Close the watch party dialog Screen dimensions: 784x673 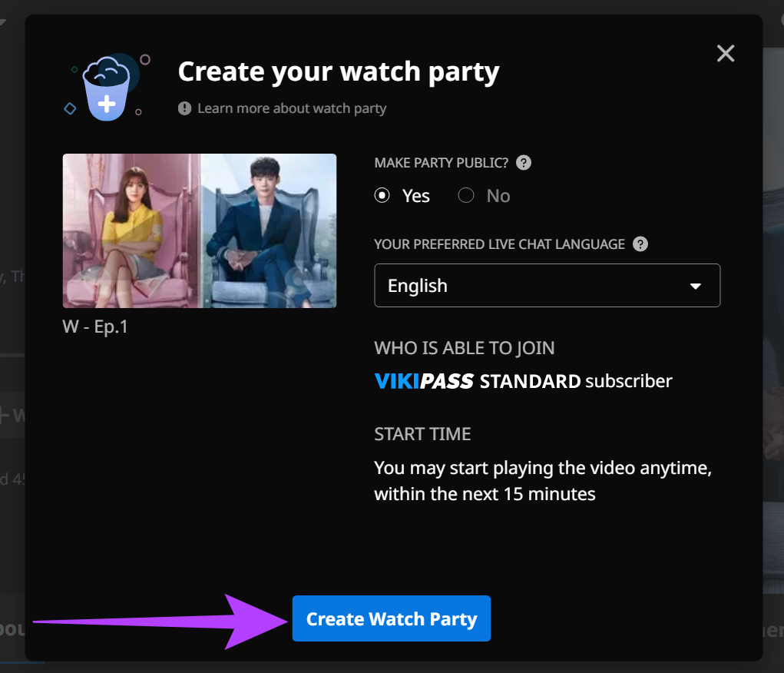[725, 53]
